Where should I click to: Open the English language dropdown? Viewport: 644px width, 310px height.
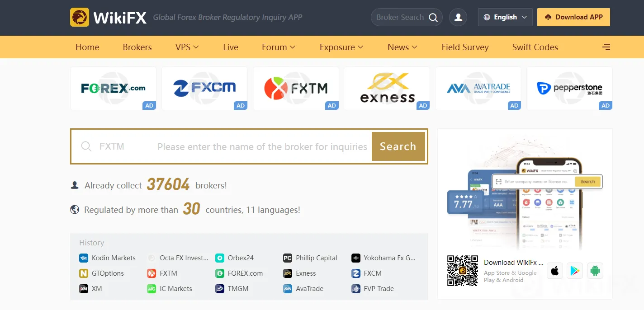coord(505,17)
